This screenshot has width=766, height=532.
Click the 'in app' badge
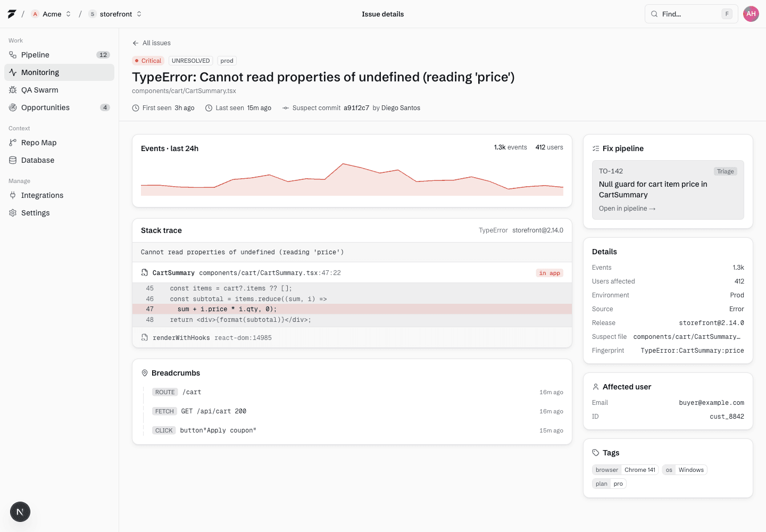pyautogui.click(x=549, y=273)
